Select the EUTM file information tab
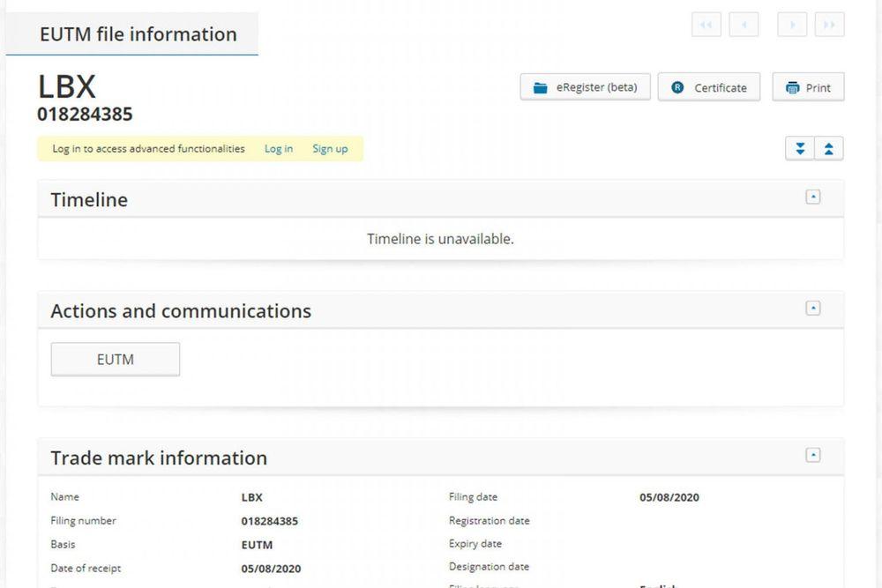The height and width of the screenshot is (588, 882). coord(138,34)
